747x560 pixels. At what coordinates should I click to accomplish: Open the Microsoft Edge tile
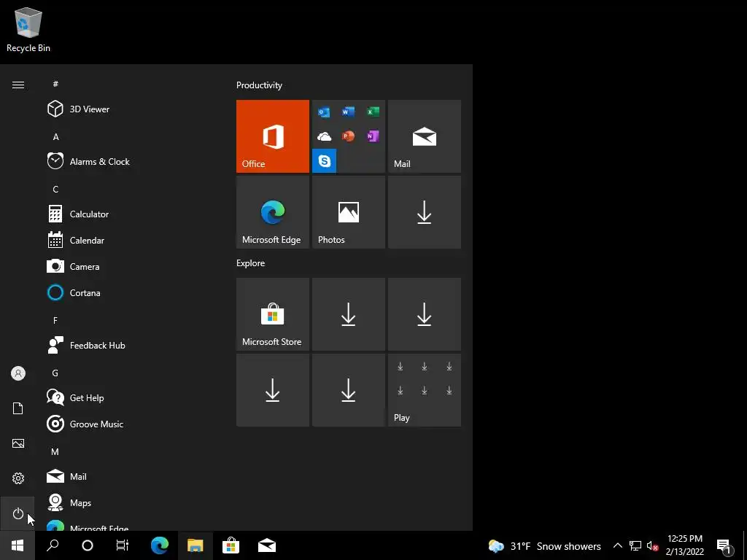(x=273, y=212)
